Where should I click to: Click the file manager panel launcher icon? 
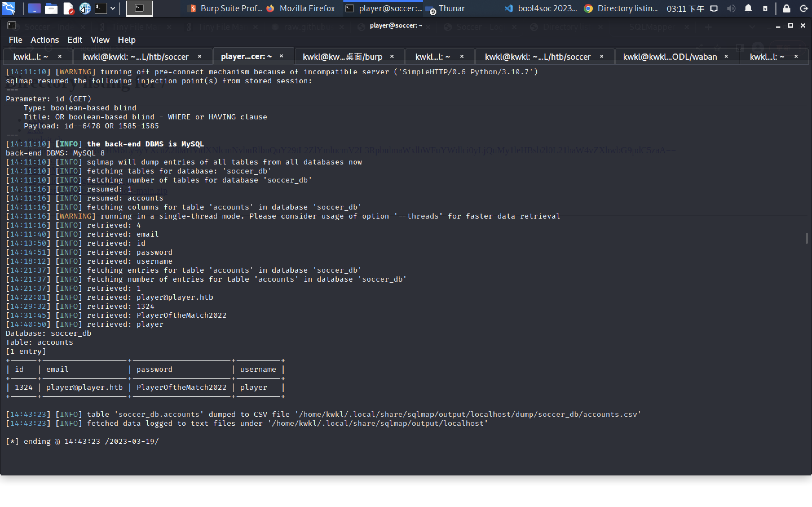(51, 8)
